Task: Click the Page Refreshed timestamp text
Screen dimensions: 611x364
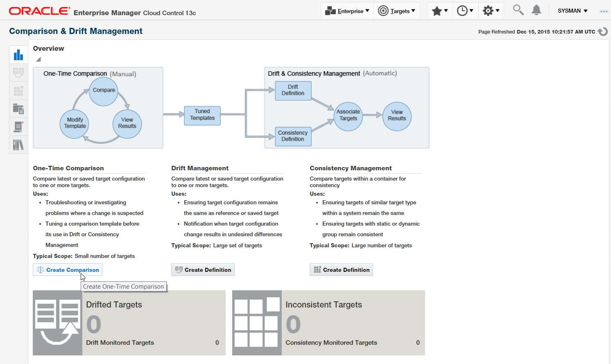Action: (x=536, y=32)
